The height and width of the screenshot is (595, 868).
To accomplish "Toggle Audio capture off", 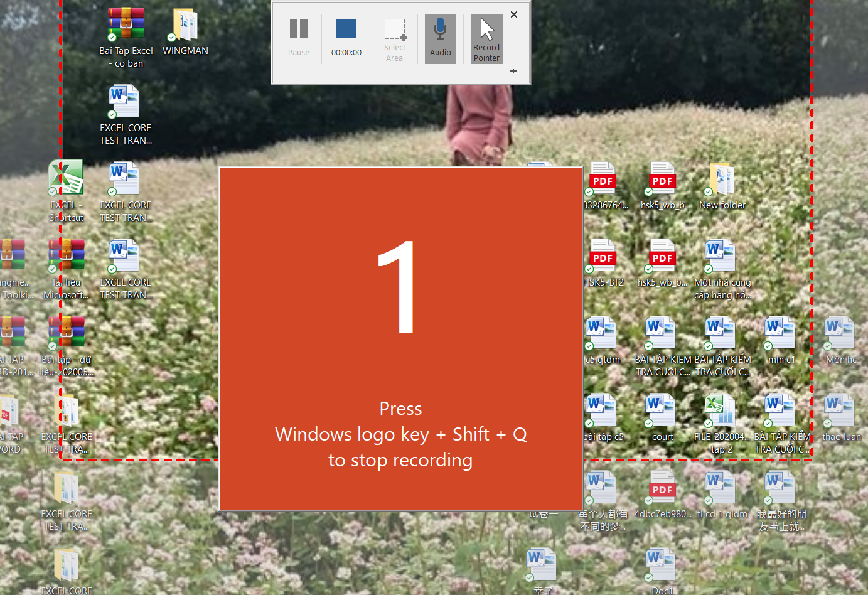I will point(441,38).
